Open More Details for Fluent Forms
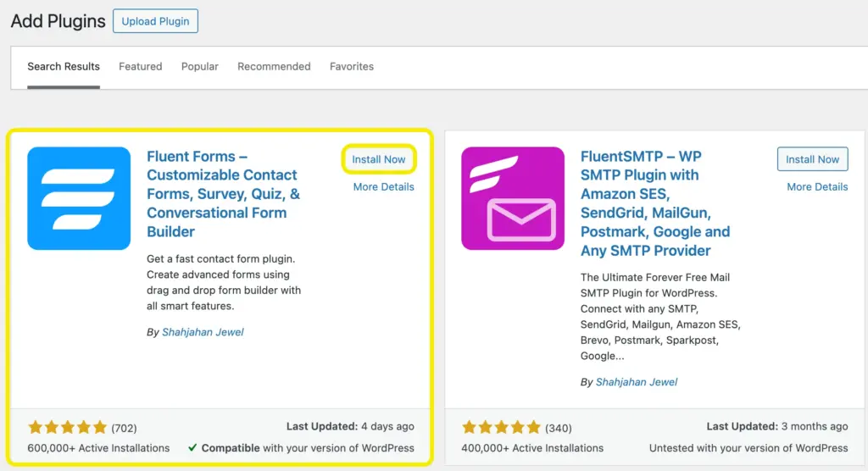The width and height of the screenshot is (868, 471). [x=384, y=187]
